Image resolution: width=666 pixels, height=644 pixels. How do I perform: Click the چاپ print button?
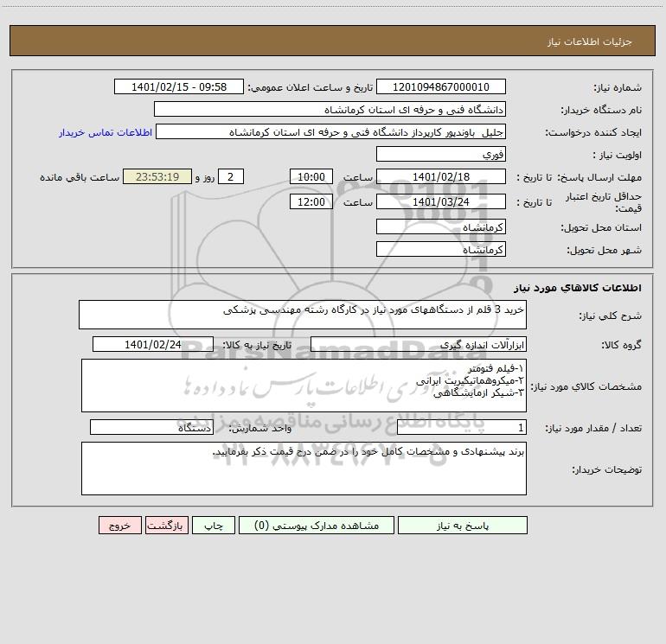214,525
